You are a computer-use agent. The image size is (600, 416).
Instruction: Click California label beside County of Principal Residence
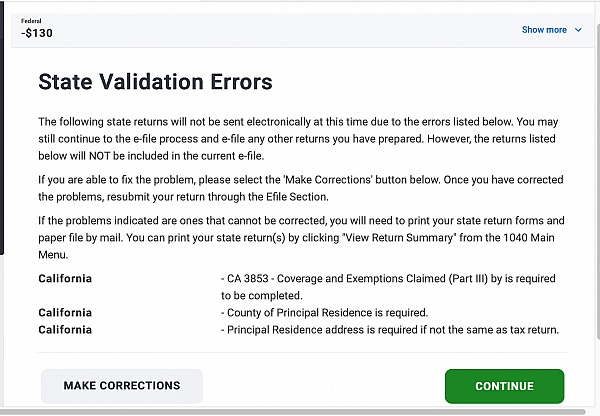coord(65,312)
